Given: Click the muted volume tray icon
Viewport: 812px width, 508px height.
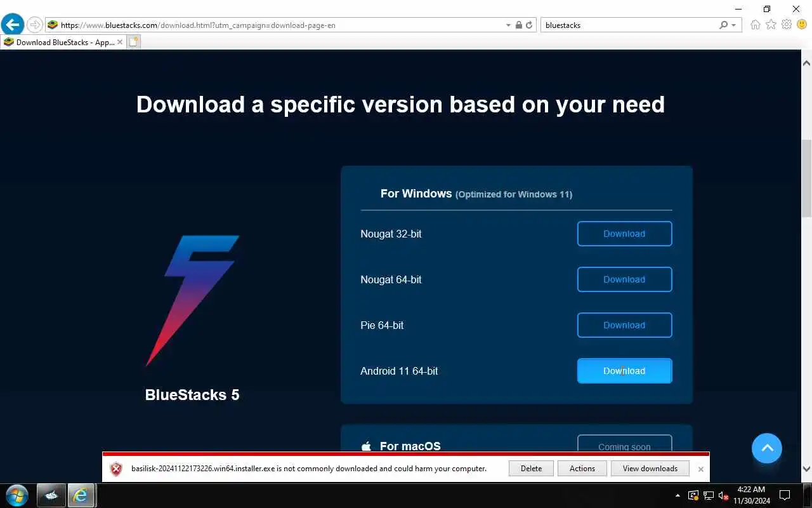Looking at the screenshot, I should tap(723, 495).
